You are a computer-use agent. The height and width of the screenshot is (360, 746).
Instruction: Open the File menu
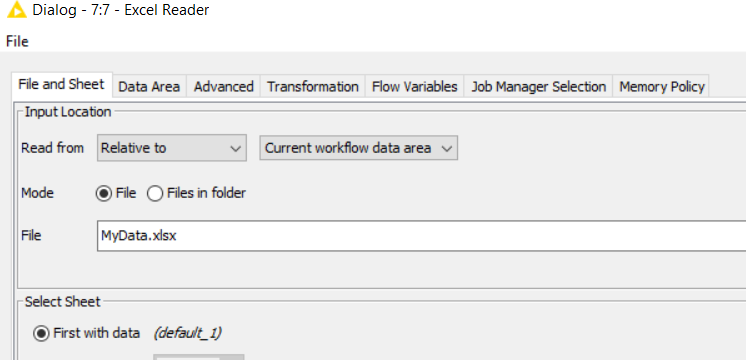[x=17, y=41]
